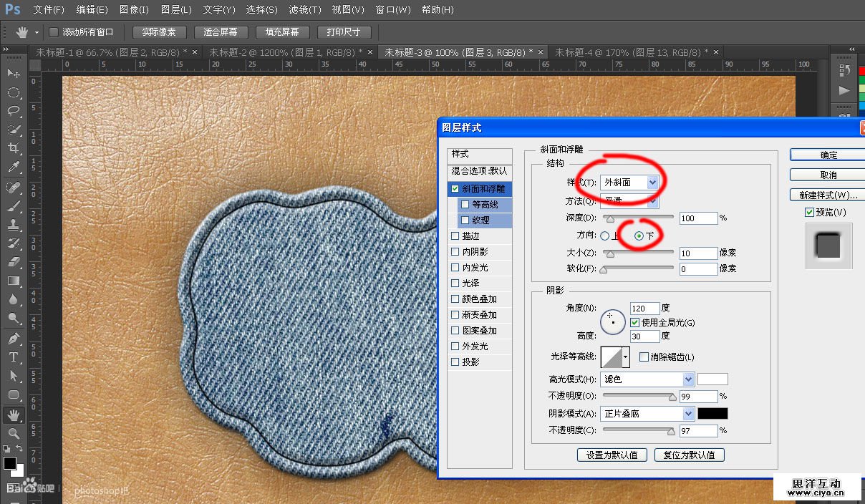Select the horizontal Type tool
This screenshot has height=504, width=865.
coord(13,357)
